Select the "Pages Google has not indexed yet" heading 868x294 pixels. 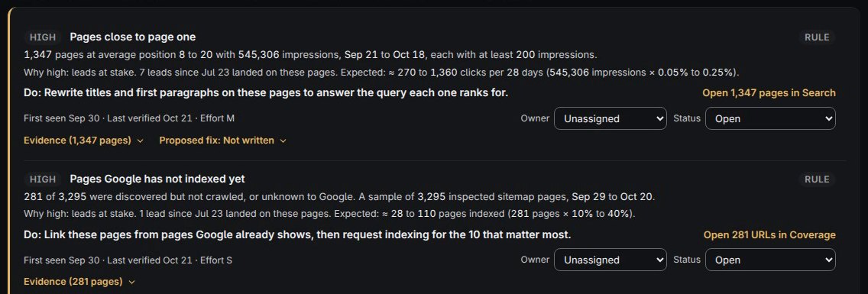157,179
